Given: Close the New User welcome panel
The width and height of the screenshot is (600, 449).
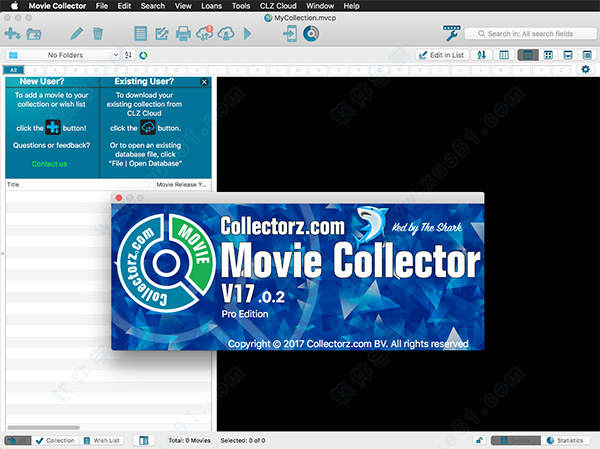Looking at the screenshot, I should 204,82.
